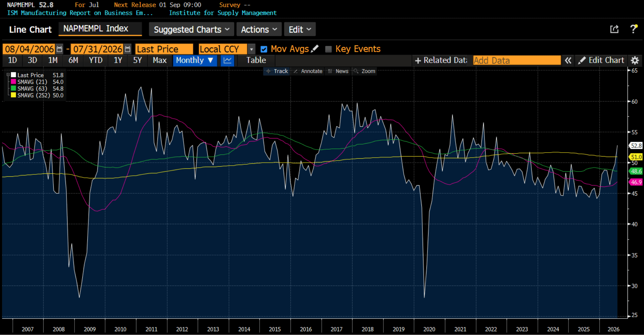
Task: Click the yellow SMAVG (252) legend swatch
Action: 13,95
